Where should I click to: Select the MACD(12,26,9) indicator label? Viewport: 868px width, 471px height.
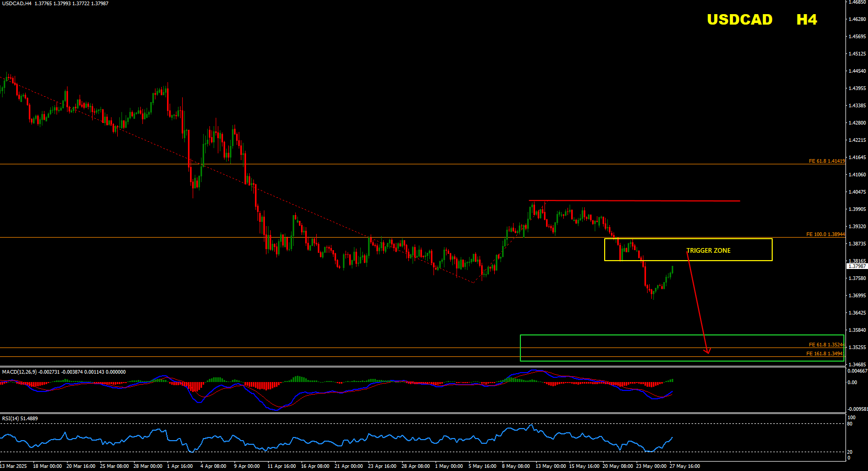pyautogui.click(x=19, y=372)
